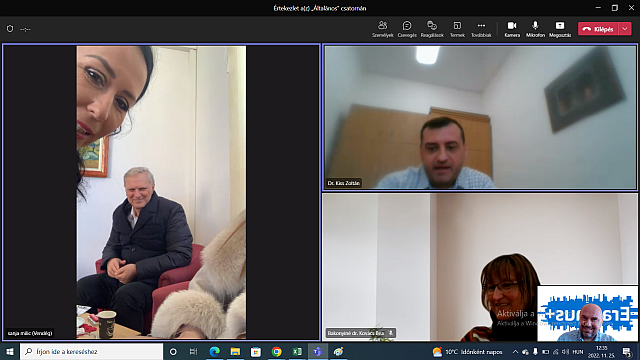The width and height of the screenshot is (640, 360).
Task: Show hidden system tray icons
Action: coord(515,351)
